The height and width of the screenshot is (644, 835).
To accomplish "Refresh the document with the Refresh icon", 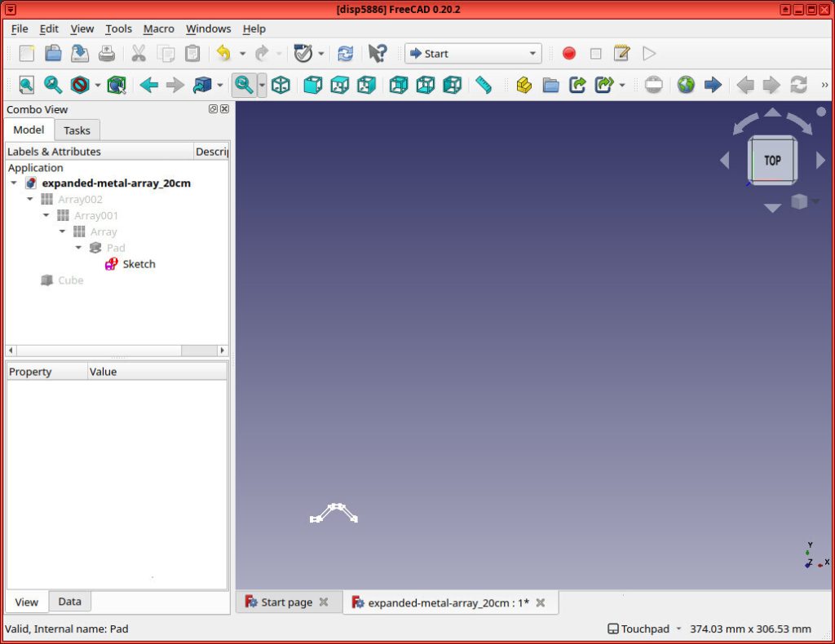I will point(345,53).
